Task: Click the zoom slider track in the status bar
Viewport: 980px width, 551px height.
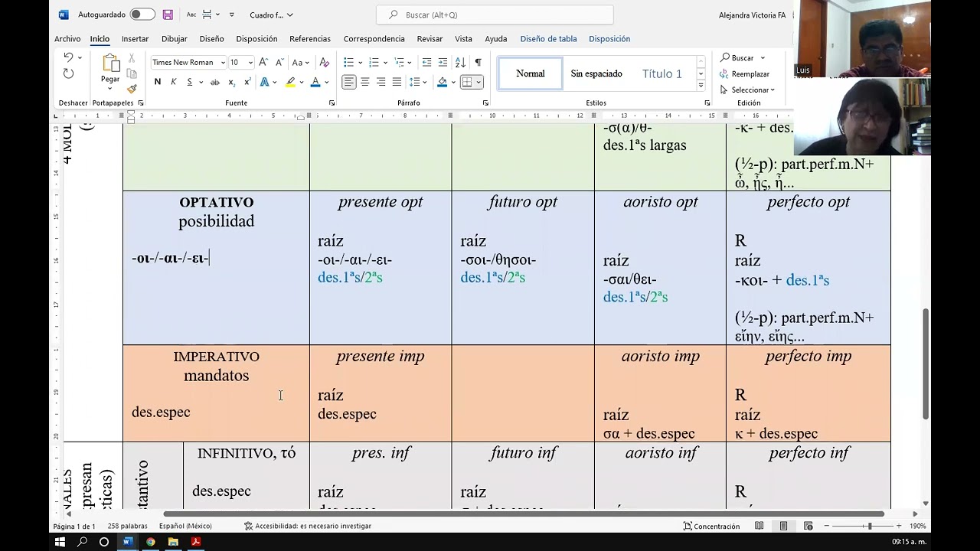Action: (863, 526)
